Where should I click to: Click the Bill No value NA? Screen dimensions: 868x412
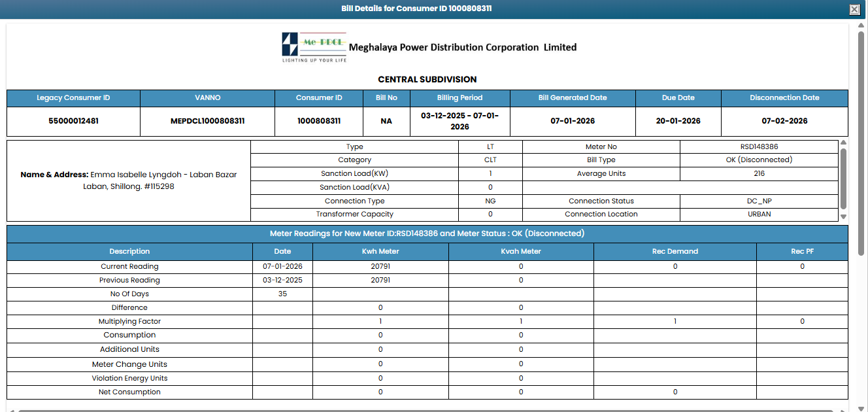pos(386,121)
